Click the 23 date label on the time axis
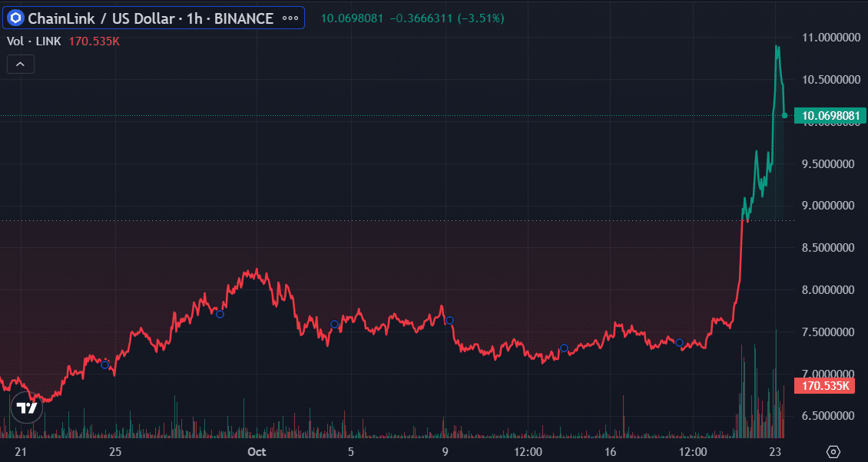The height and width of the screenshot is (462, 868). click(775, 452)
